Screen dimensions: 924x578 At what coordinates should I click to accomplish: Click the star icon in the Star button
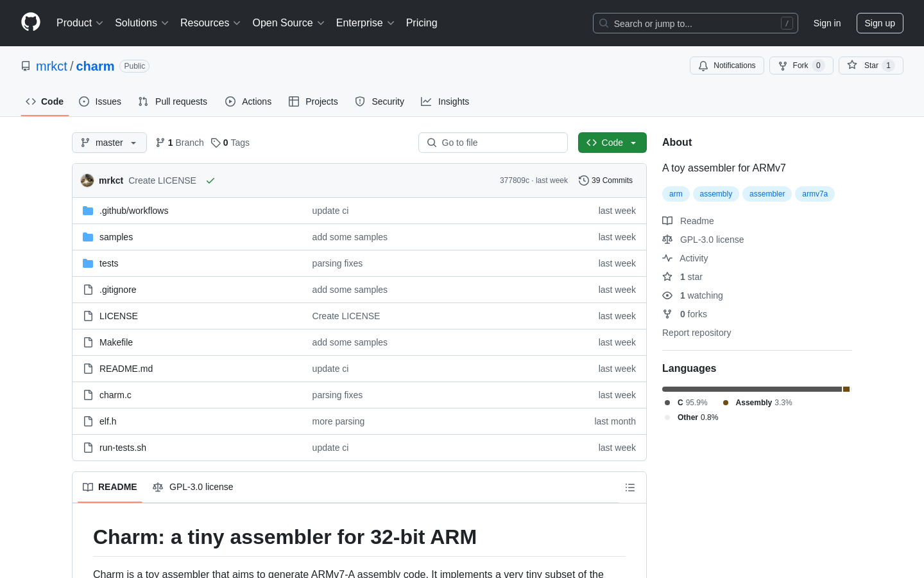coord(852,65)
